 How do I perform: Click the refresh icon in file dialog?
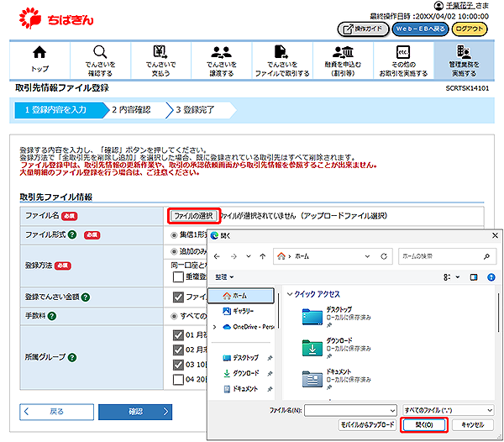tap(384, 256)
